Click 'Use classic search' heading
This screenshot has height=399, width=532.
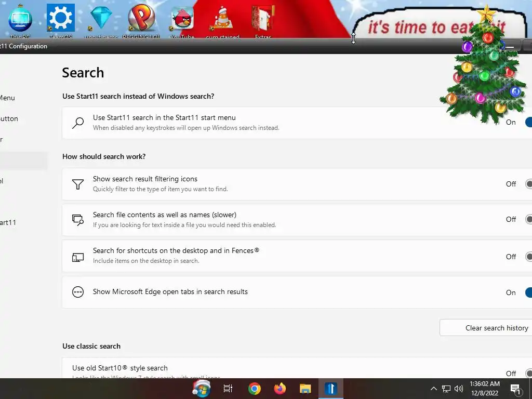[x=91, y=346]
